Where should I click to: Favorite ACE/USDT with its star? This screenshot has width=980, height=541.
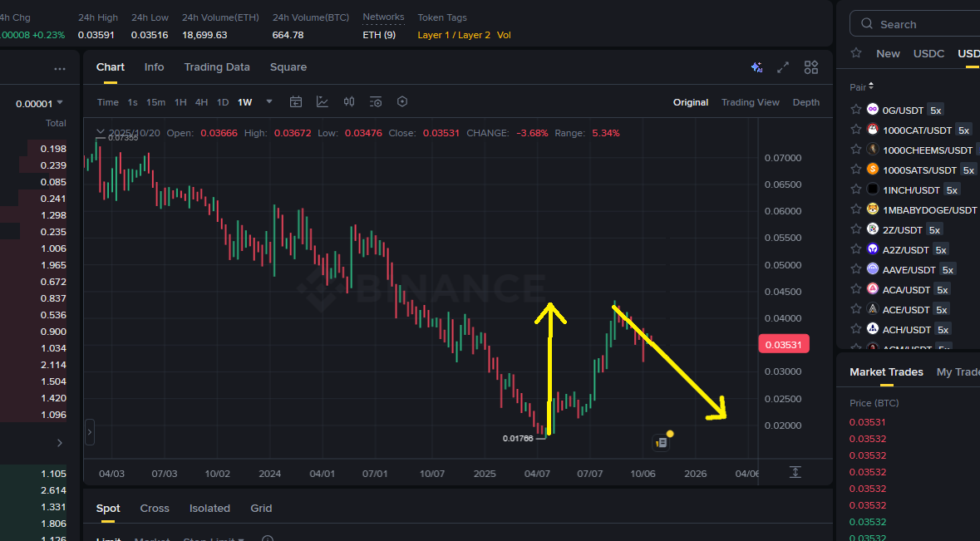(x=856, y=309)
